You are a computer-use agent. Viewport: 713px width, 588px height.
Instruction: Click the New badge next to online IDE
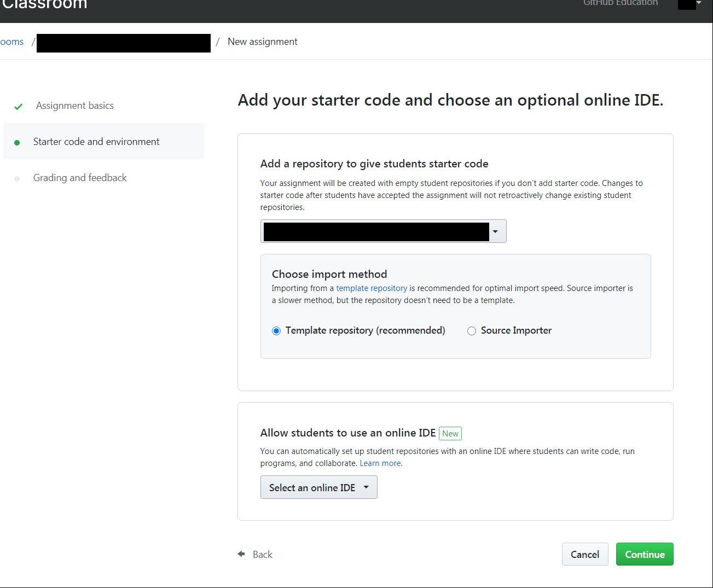click(x=450, y=434)
